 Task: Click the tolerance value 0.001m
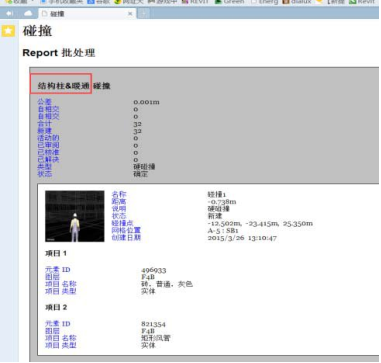tap(146, 102)
